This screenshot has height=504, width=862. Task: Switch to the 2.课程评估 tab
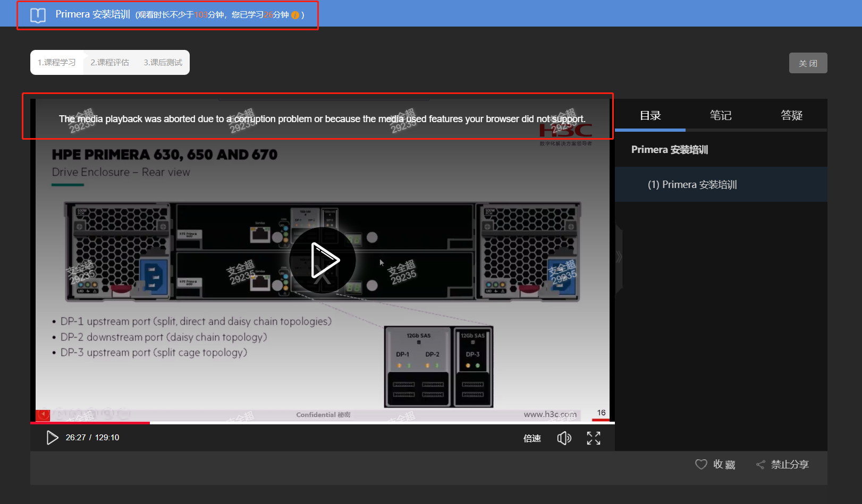click(x=109, y=63)
